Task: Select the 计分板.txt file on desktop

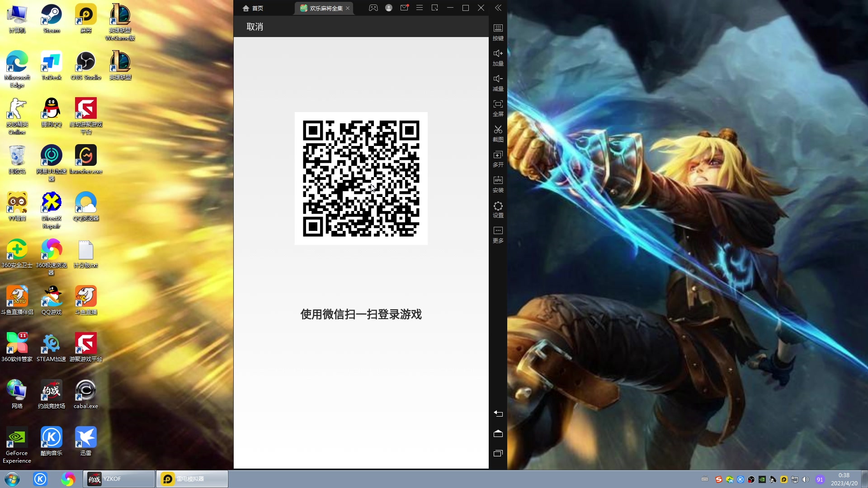Action: point(86,253)
